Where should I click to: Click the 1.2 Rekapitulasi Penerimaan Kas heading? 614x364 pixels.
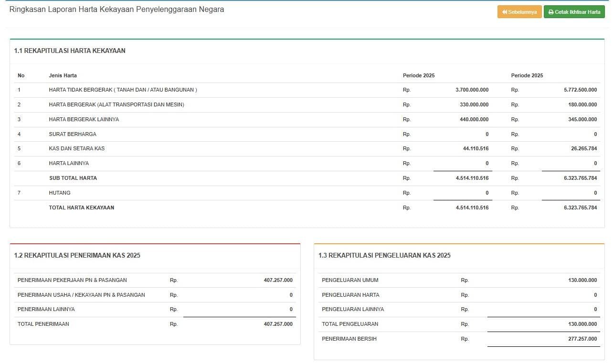[77, 255]
